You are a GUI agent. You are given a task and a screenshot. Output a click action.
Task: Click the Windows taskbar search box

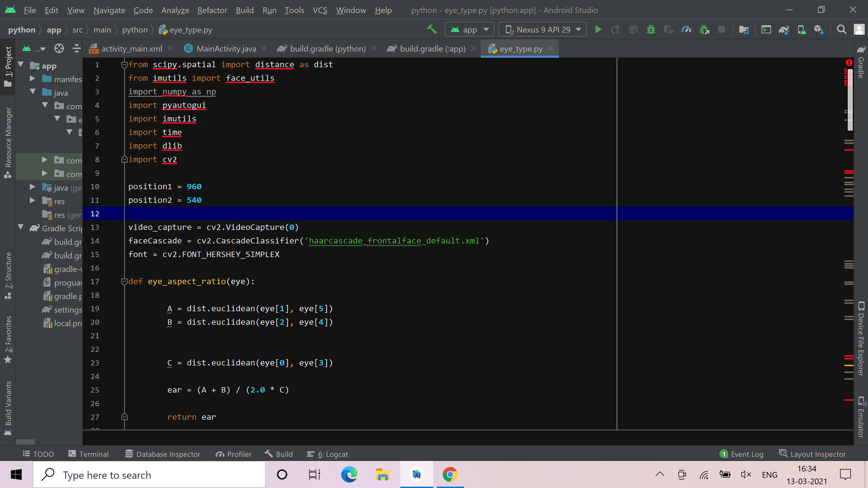pos(149,475)
